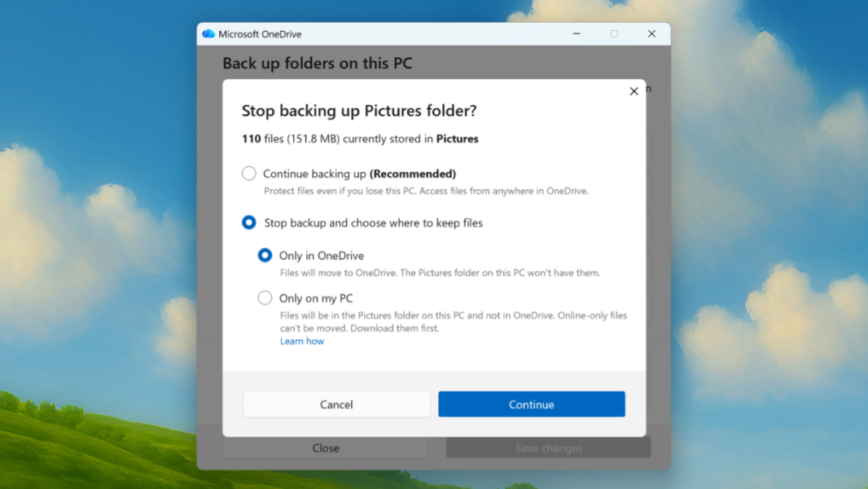The width and height of the screenshot is (868, 489).
Task: Open the Learn how link
Action: click(x=302, y=341)
